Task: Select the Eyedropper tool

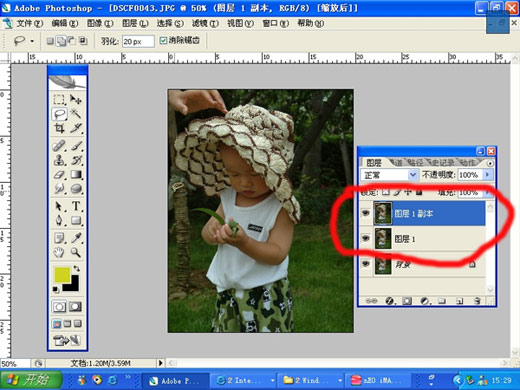Action: [x=76, y=238]
